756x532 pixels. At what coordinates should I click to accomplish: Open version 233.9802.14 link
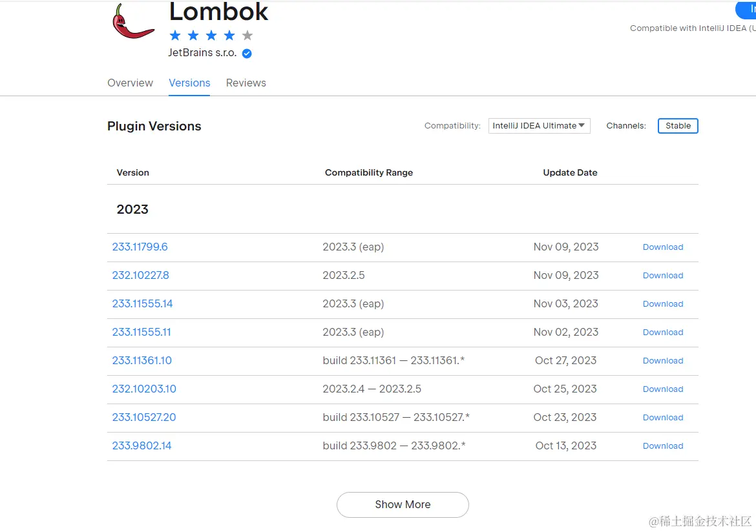coord(142,445)
